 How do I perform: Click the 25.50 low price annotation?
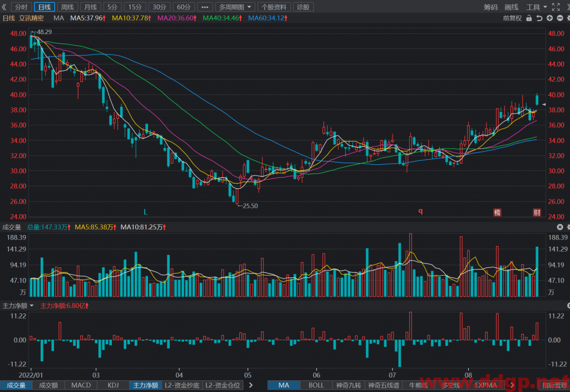[250, 206]
